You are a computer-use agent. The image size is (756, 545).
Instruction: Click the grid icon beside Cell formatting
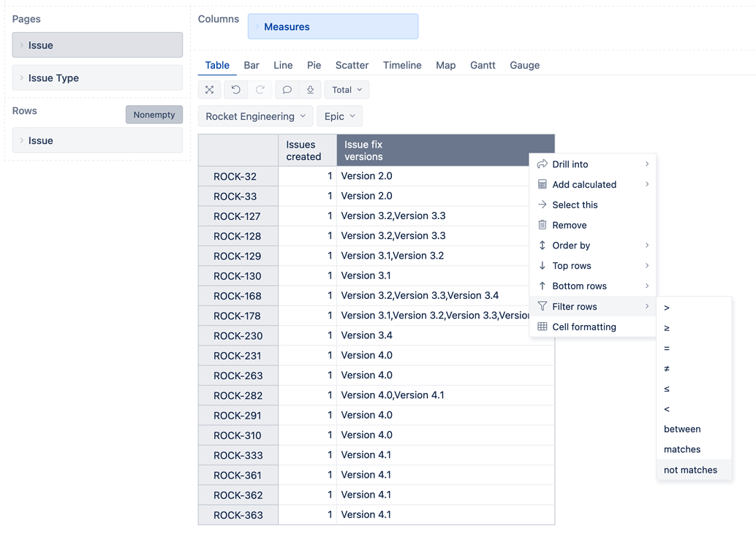(542, 327)
